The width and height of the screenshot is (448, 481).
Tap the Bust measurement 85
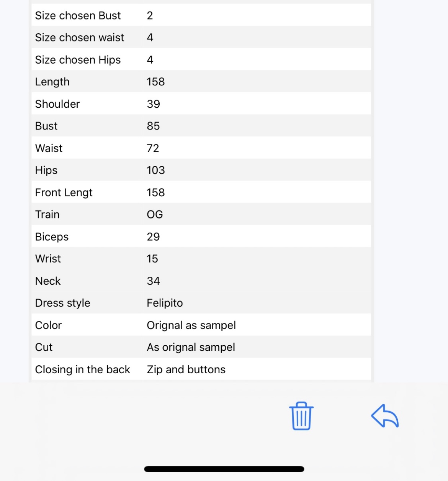(153, 126)
